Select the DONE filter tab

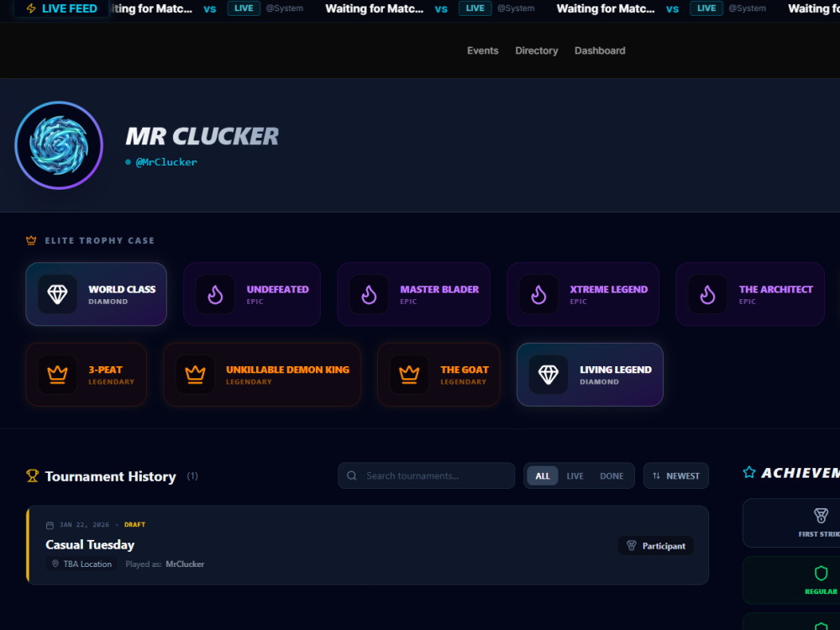coord(612,475)
